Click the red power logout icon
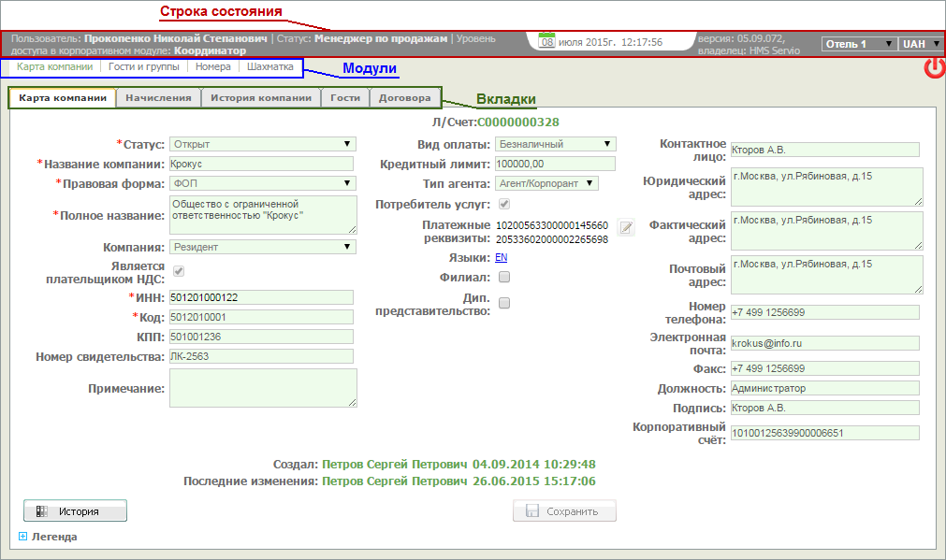 point(934,68)
